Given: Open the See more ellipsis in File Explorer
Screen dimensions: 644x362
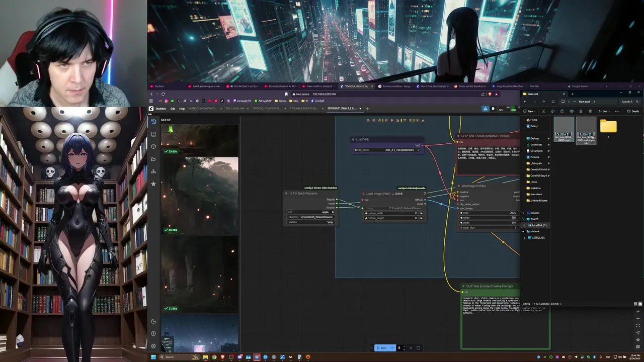Looking at the screenshot, I should [x=617, y=111].
